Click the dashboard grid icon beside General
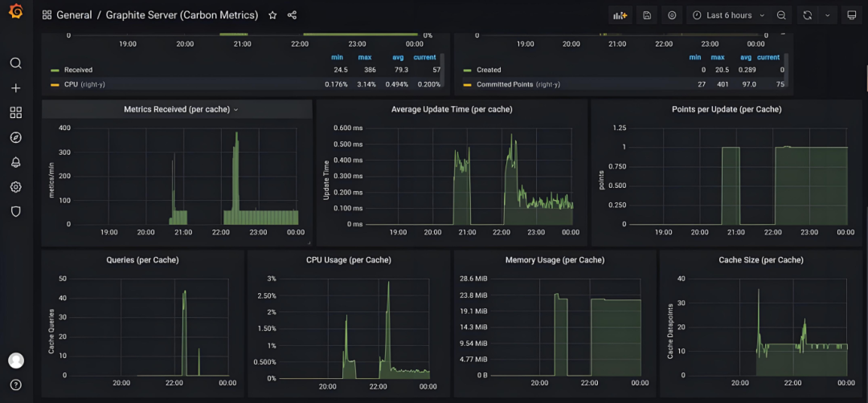Screen dimensions: 868x403 tap(47, 15)
